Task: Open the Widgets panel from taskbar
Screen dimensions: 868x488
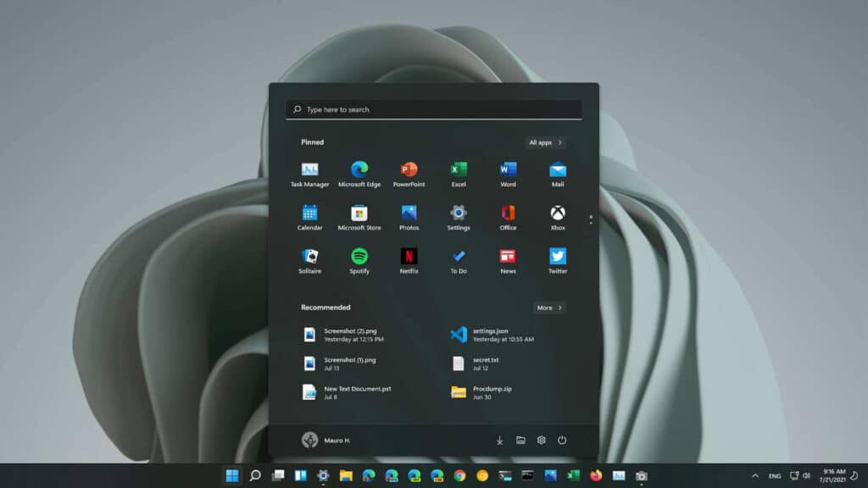Action: pyautogui.click(x=301, y=475)
